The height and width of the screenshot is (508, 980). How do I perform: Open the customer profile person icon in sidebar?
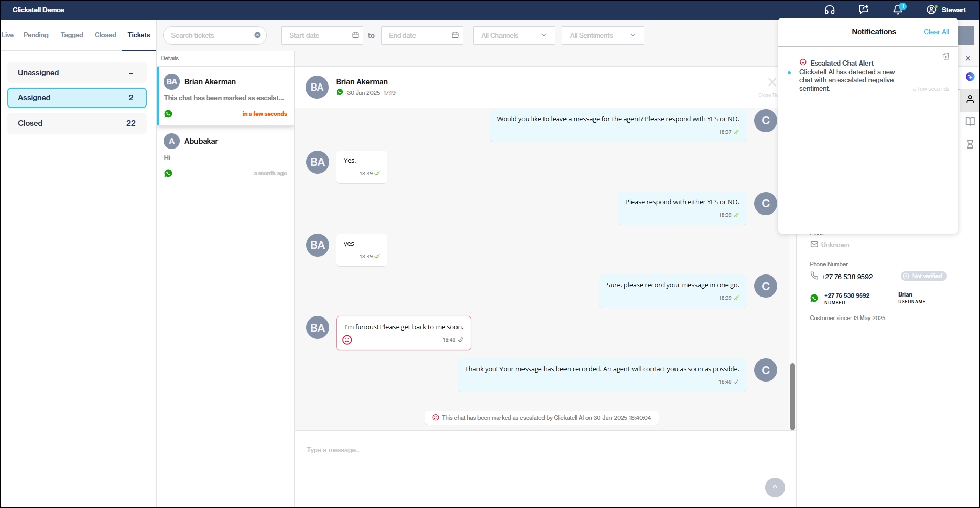coord(970,99)
